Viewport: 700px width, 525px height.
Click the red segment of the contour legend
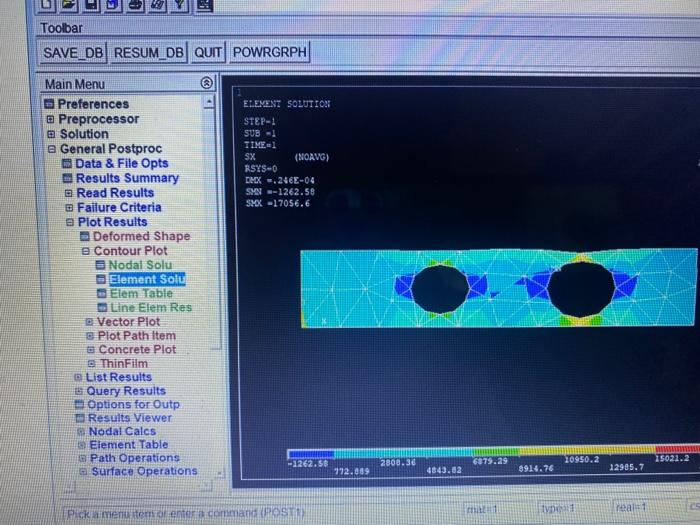click(x=677, y=449)
